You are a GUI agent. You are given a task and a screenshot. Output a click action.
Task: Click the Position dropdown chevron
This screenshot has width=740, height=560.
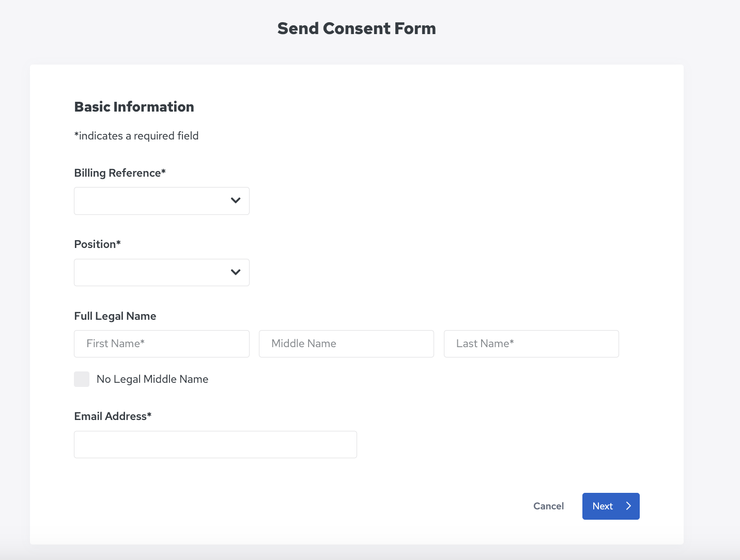pyautogui.click(x=236, y=272)
